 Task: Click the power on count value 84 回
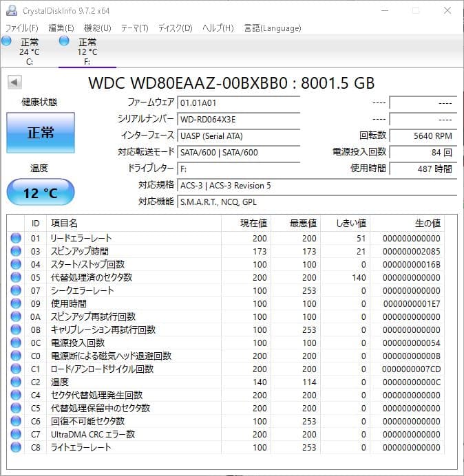coord(423,152)
